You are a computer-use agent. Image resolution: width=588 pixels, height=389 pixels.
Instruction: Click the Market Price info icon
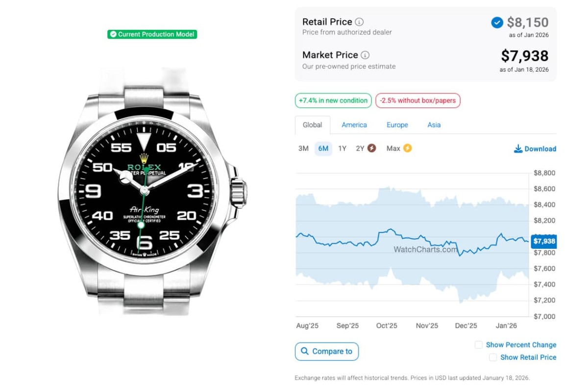coord(365,55)
